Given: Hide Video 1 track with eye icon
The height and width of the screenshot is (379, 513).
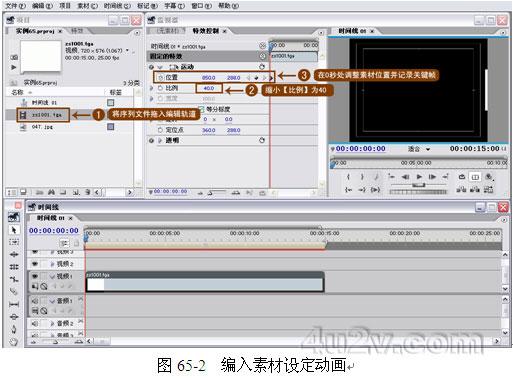Looking at the screenshot, I should (x=35, y=276).
